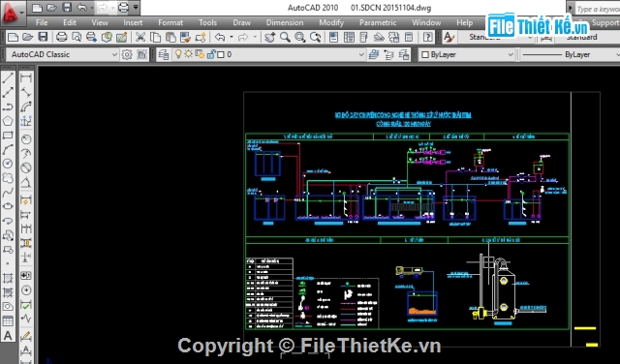This screenshot has height=364, width=620.
Task: Toggle layer 0 viewport freeze icon
Action: (200, 54)
